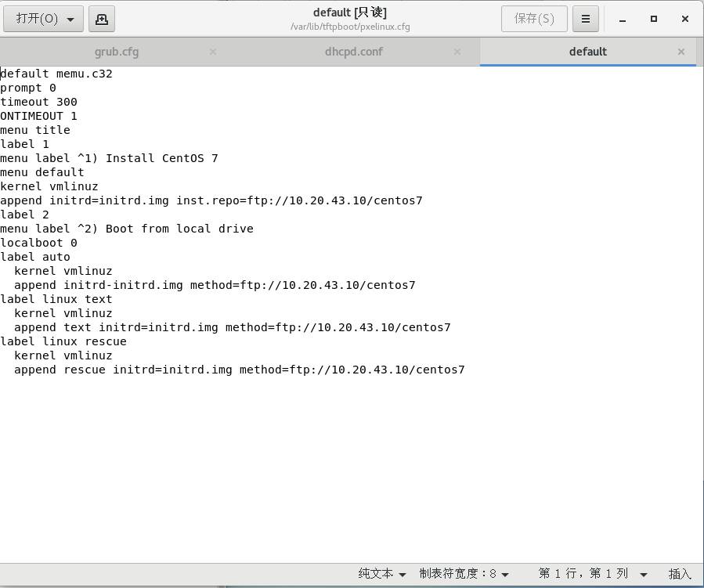Viewport: 704px width, 588px height.
Task: Close the gedit window
Action: click(x=684, y=19)
